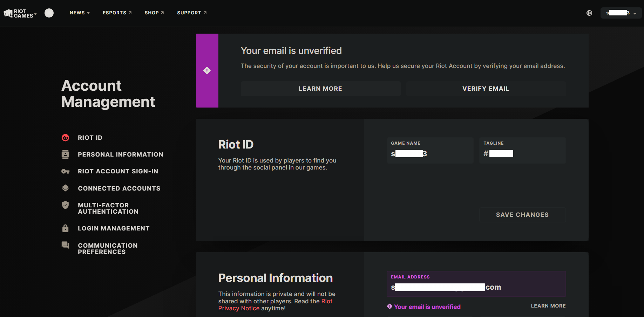
Task: Click the Learn More button in banner
Action: tap(320, 89)
